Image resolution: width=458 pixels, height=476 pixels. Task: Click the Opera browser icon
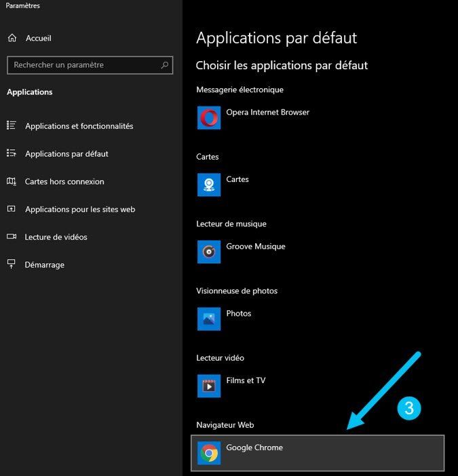(209, 117)
